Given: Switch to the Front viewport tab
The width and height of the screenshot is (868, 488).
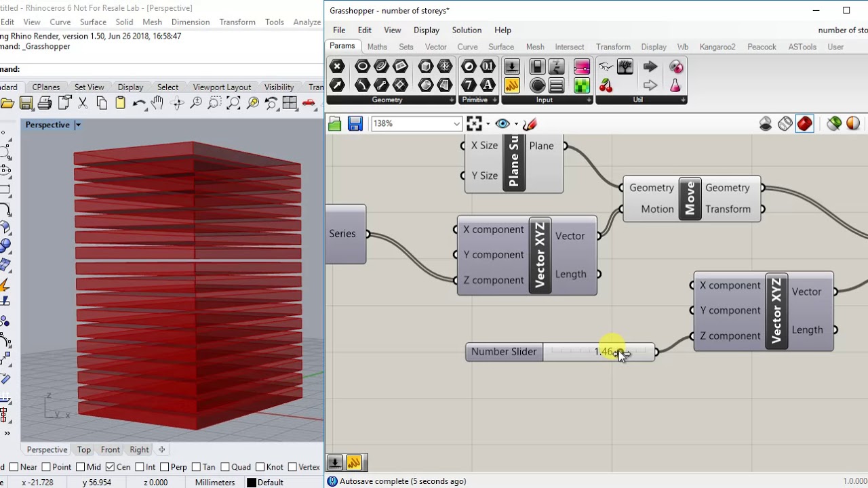Looking at the screenshot, I should tap(110, 449).
